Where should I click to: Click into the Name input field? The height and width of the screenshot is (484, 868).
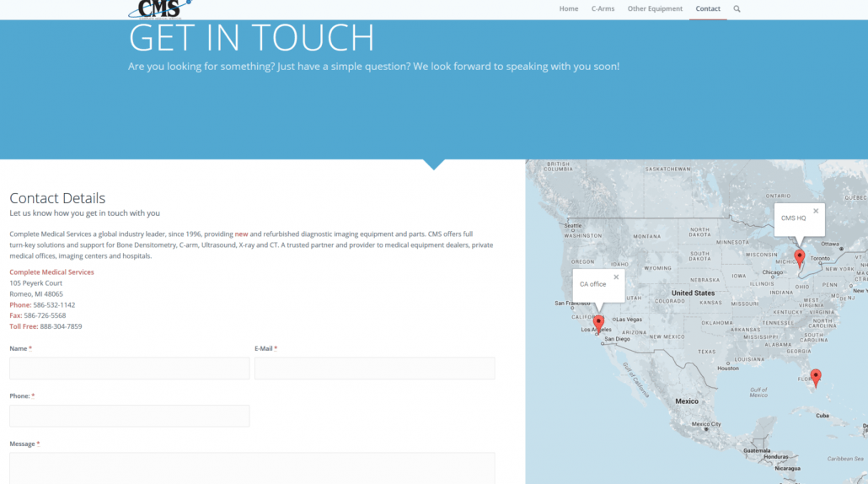[129, 368]
